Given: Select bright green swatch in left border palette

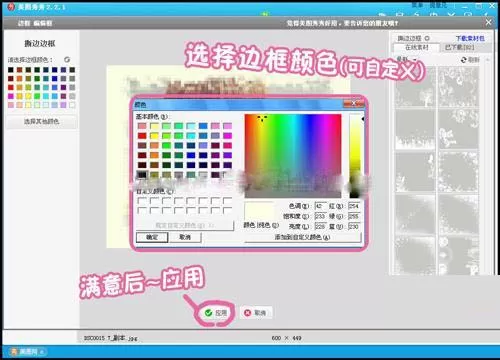Looking at the screenshot, I should (37, 96).
